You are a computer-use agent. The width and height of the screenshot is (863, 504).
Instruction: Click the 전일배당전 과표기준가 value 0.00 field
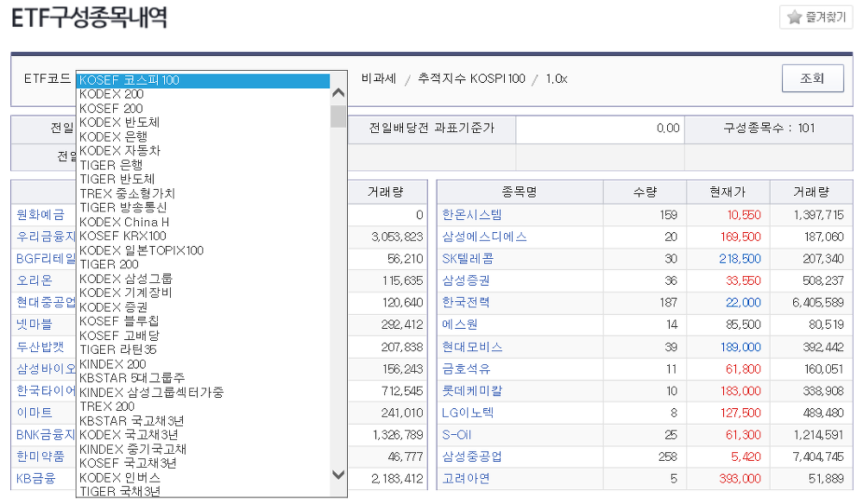point(600,129)
